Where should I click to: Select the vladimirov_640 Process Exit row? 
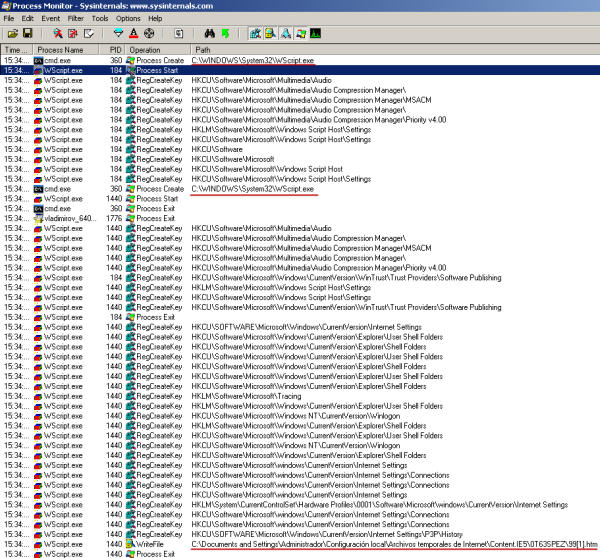coord(300,219)
